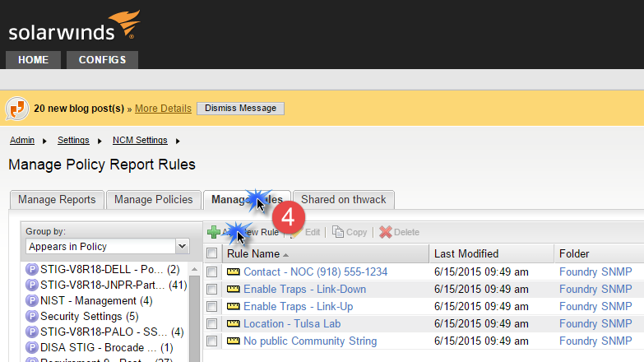Open the Enable Traps - Link-Down rule
Screen dimensions: 644x362
(305, 290)
